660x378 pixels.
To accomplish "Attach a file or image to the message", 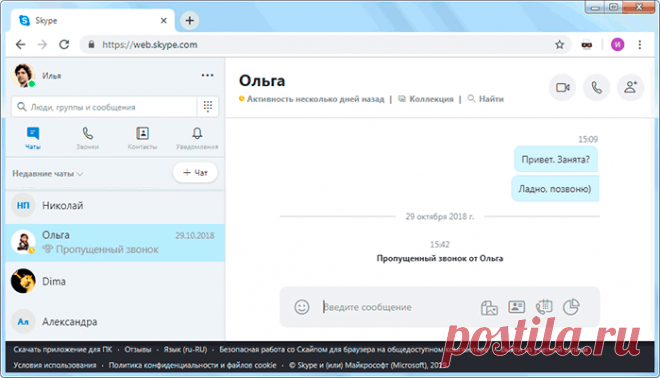I will pos(489,307).
